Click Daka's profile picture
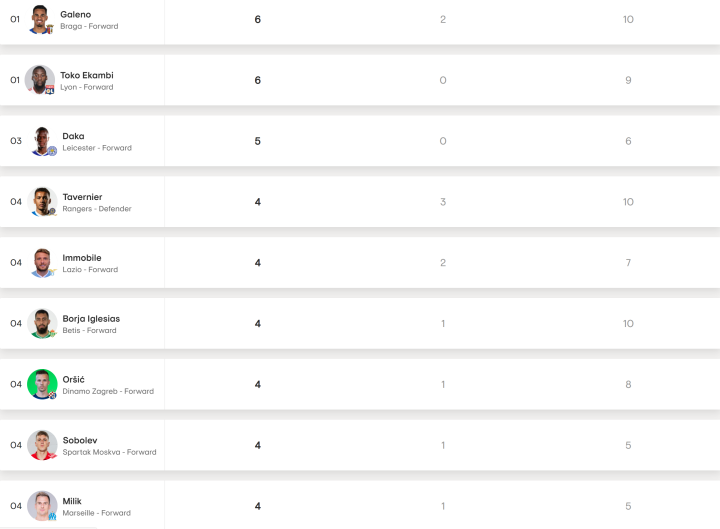 pyautogui.click(x=42, y=141)
